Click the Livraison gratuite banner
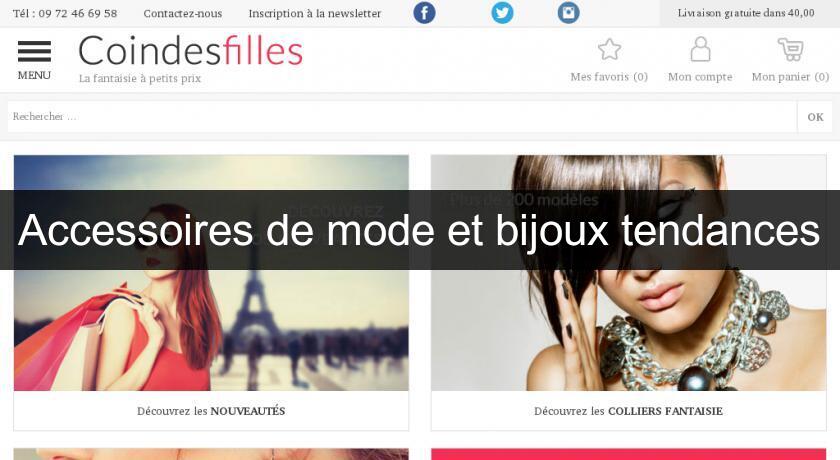This screenshot has width=840, height=460. point(746,13)
